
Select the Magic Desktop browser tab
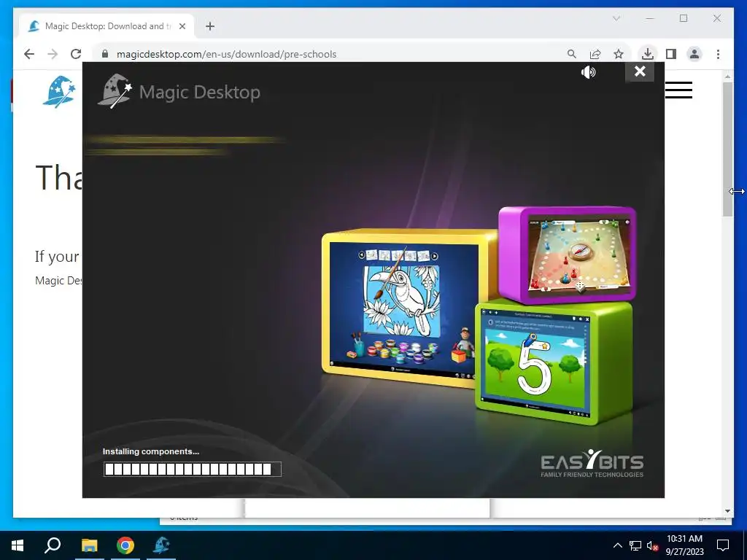pyautogui.click(x=107, y=26)
